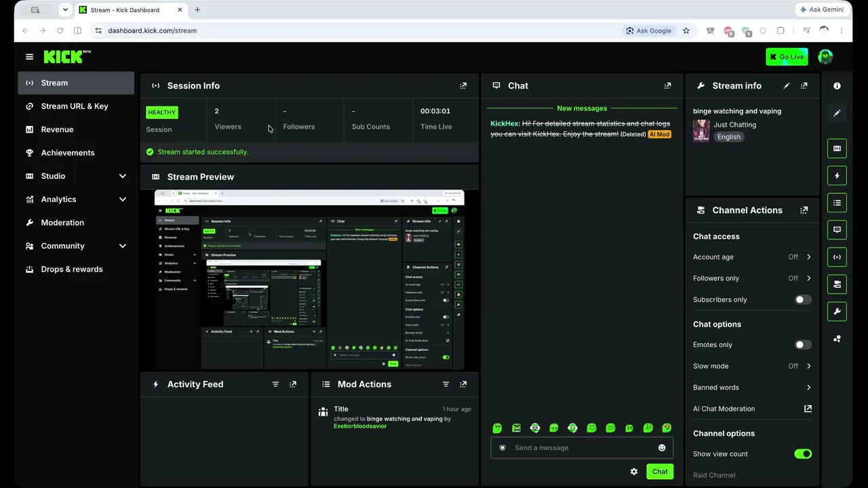This screenshot has width=868, height=488.
Task: Open Moderation in the sidebar
Action: [x=76, y=223]
